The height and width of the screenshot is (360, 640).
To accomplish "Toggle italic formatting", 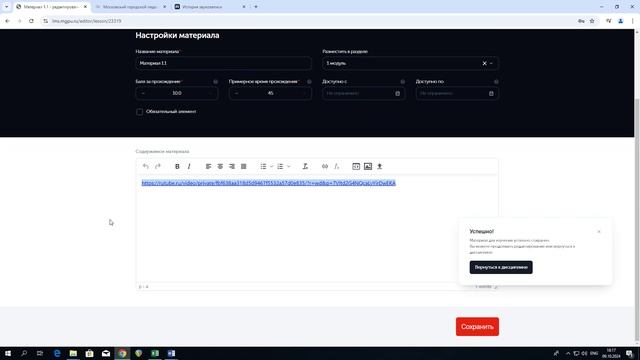I will click(x=189, y=166).
